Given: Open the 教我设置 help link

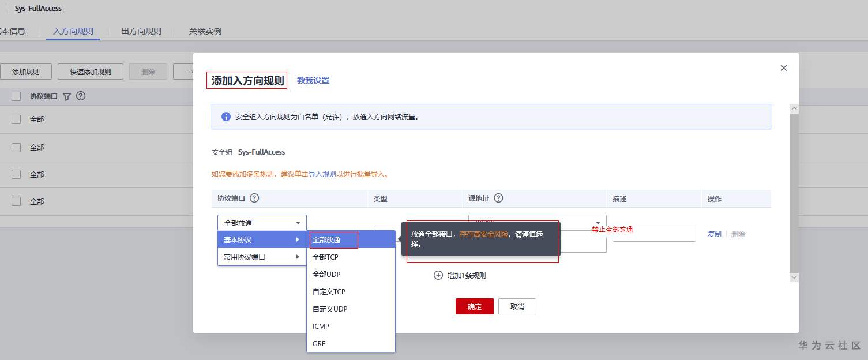Looking at the screenshot, I should (313, 80).
